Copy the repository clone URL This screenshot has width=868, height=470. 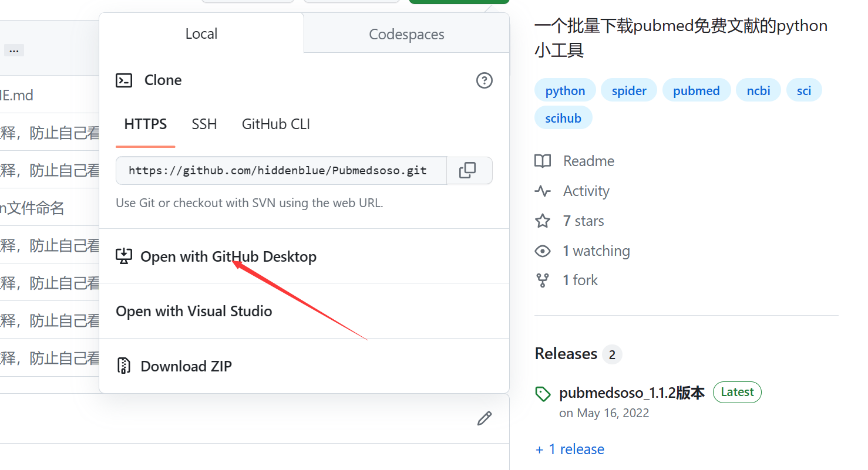[469, 170]
